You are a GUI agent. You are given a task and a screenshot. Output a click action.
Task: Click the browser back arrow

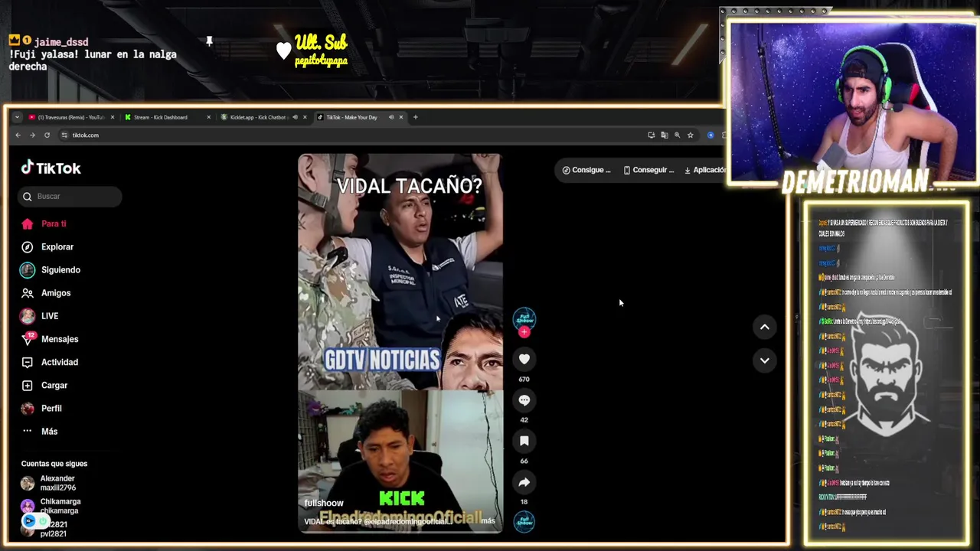coord(18,135)
